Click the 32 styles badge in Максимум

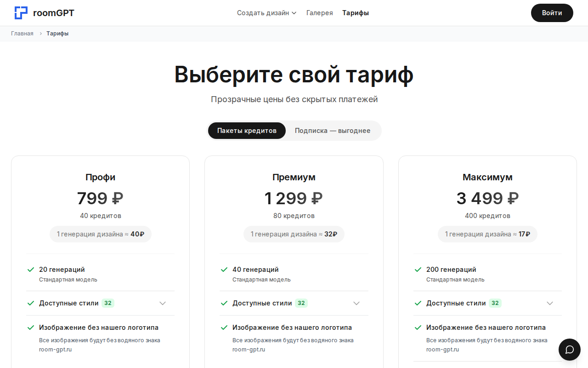click(x=495, y=303)
